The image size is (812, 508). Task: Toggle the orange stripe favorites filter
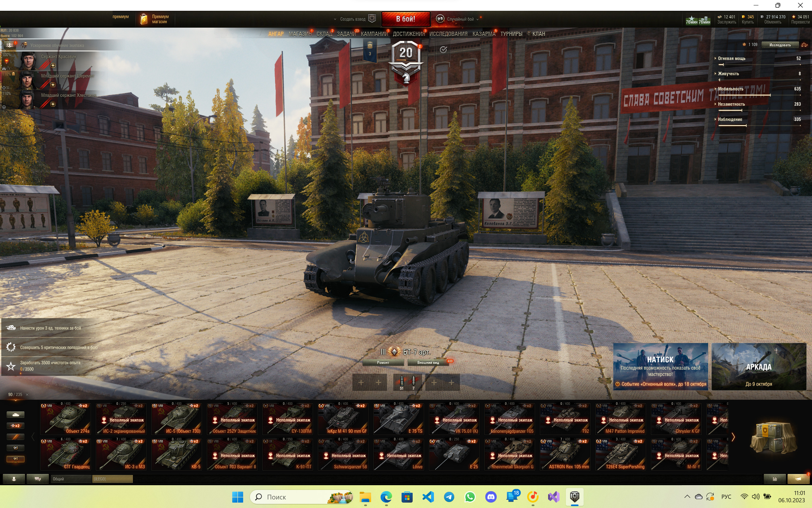pyautogui.click(x=16, y=437)
